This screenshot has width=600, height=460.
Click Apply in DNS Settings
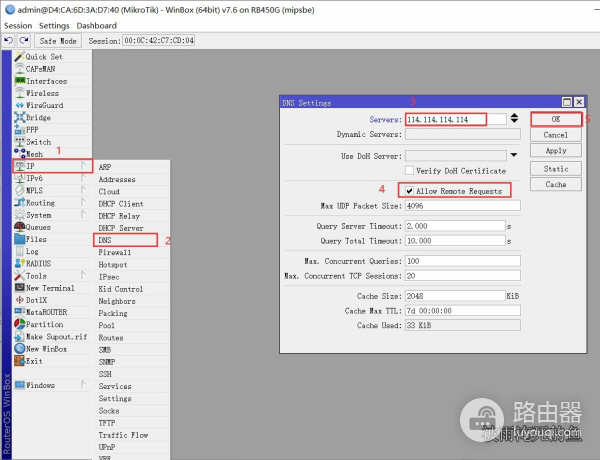[556, 150]
